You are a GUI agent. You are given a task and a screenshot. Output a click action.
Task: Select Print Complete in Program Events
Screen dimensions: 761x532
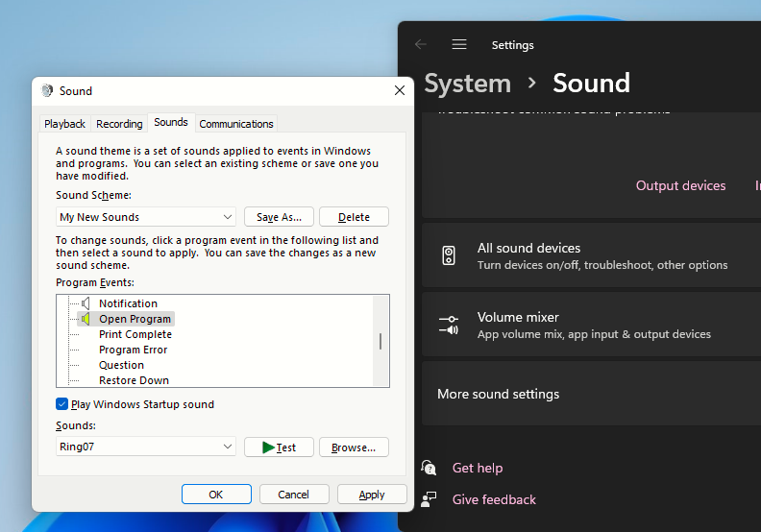point(135,334)
